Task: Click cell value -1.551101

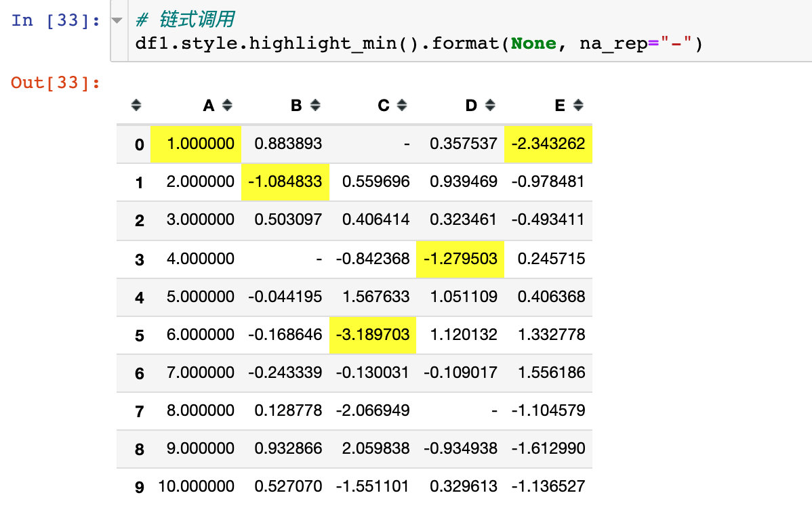Action: [x=373, y=486]
